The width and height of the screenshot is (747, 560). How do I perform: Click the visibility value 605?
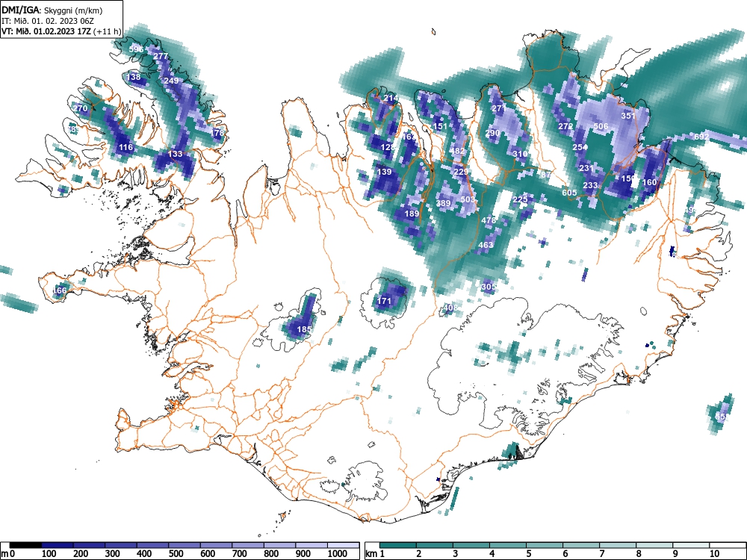click(569, 193)
